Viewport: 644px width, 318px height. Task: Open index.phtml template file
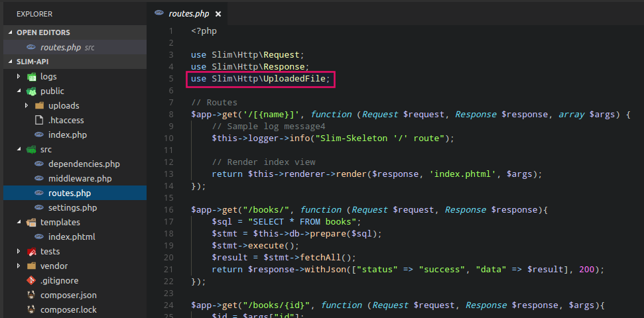72,237
